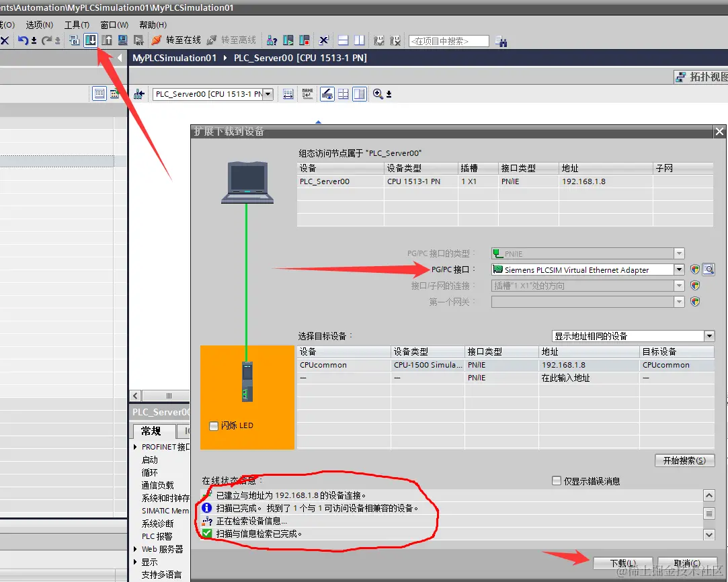Click scroll-down arrow of online status list
728x582 pixels.
tap(709, 535)
